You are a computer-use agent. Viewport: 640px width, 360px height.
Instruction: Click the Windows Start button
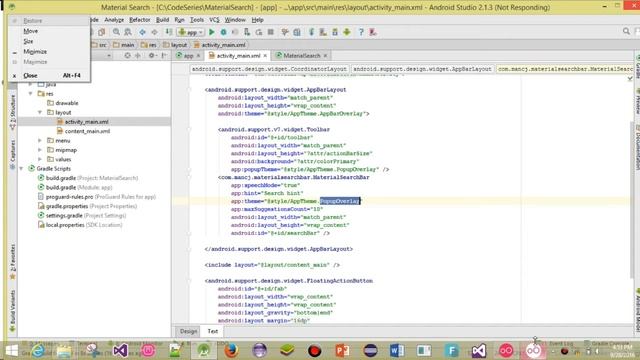point(11,351)
